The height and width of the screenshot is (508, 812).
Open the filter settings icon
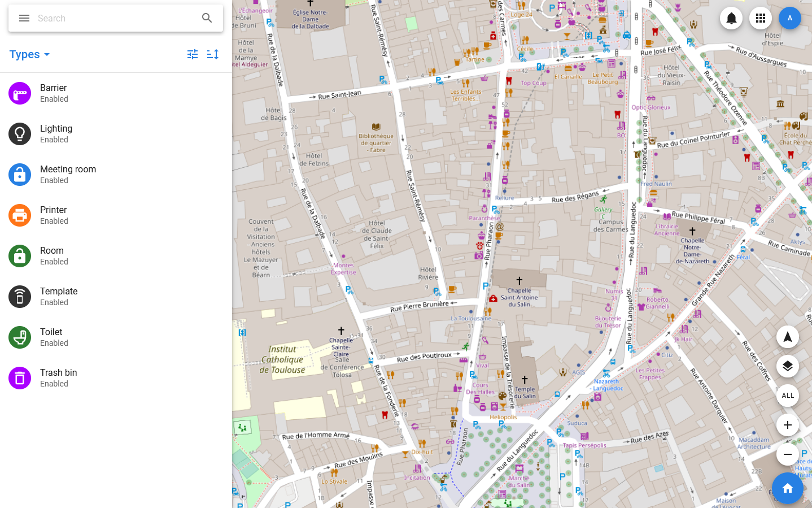tap(193, 54)
